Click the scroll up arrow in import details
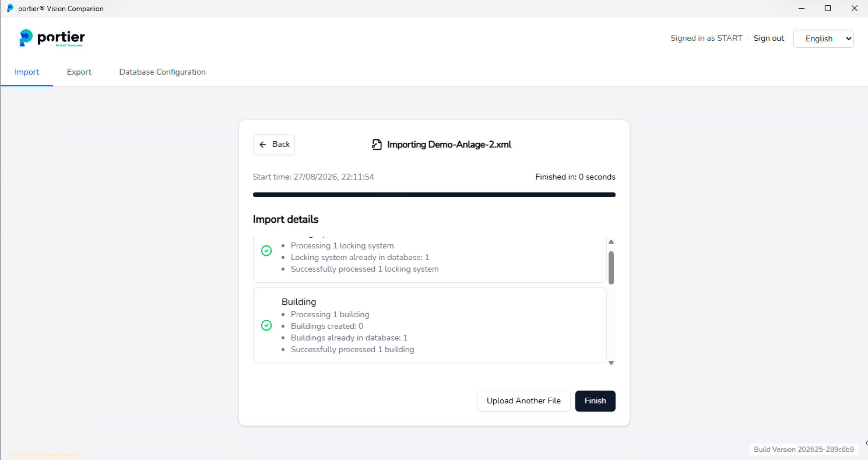 [x=611, y=242]
